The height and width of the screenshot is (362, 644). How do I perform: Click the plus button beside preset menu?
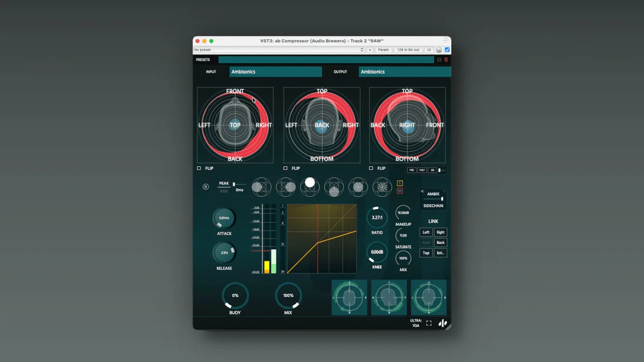coord(370,50)
